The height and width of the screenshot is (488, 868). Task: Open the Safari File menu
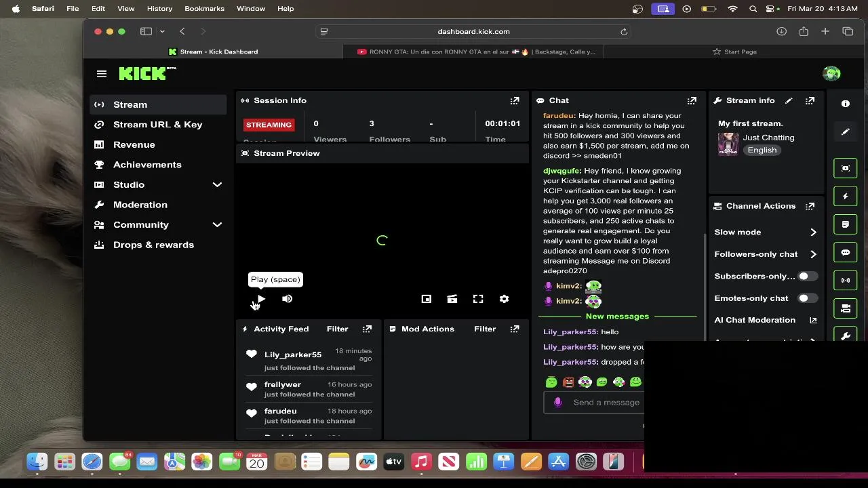point(73,8)
